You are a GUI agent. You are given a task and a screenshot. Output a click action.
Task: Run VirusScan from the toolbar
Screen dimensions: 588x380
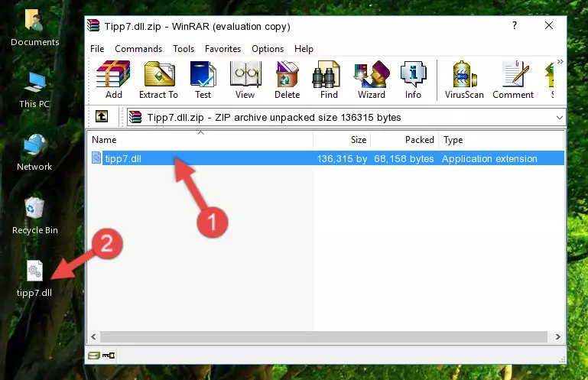click(464, 80)
